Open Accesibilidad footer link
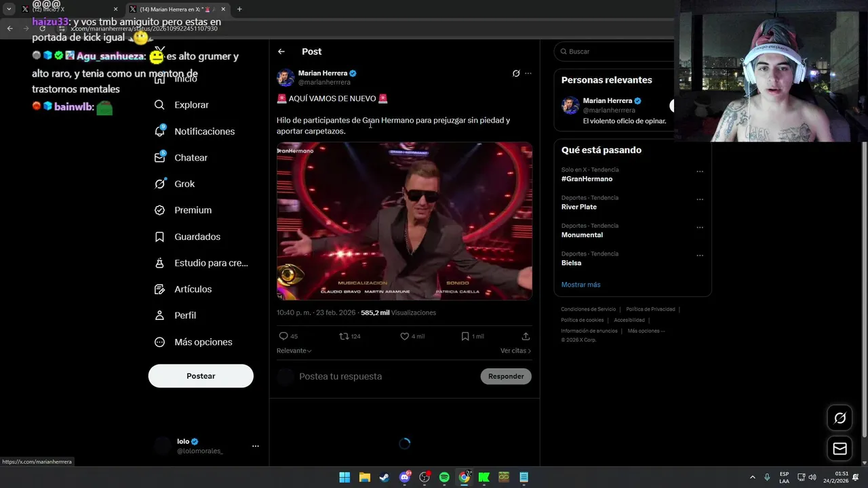Screen dimensions: 868x488 tap(629, 320)
